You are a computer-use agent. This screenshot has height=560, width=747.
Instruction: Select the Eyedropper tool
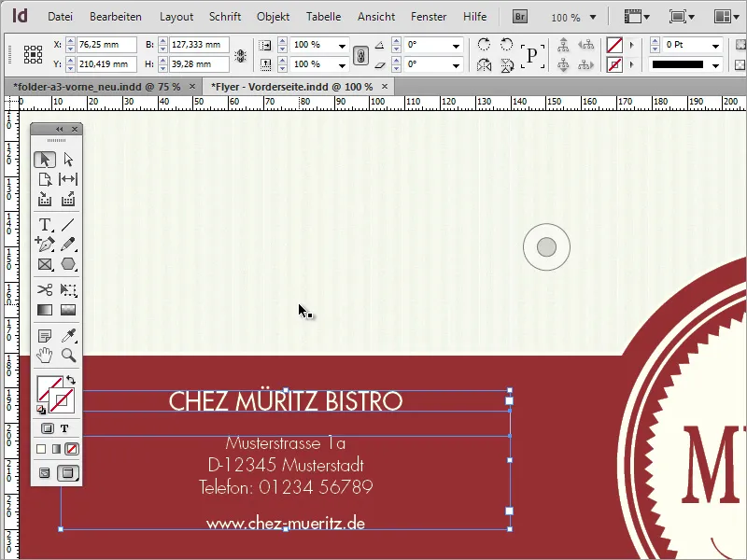click(x=68, y=336)
